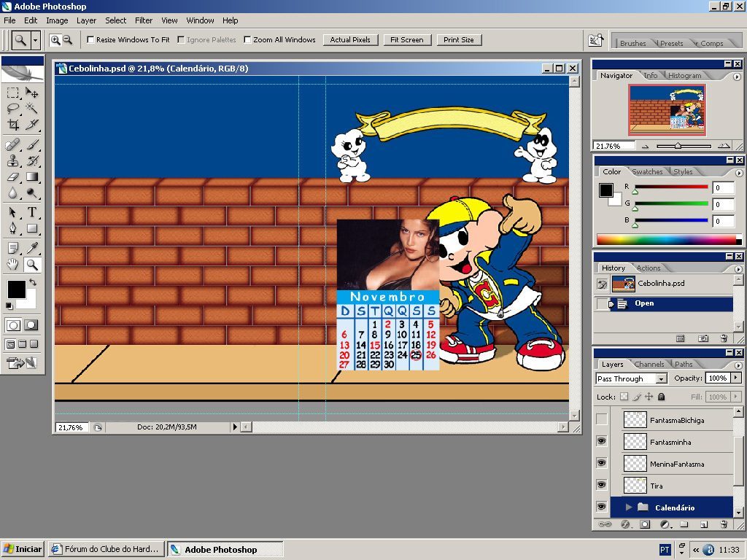Switch to Quick Mask mode

click(x=31, y=325)
